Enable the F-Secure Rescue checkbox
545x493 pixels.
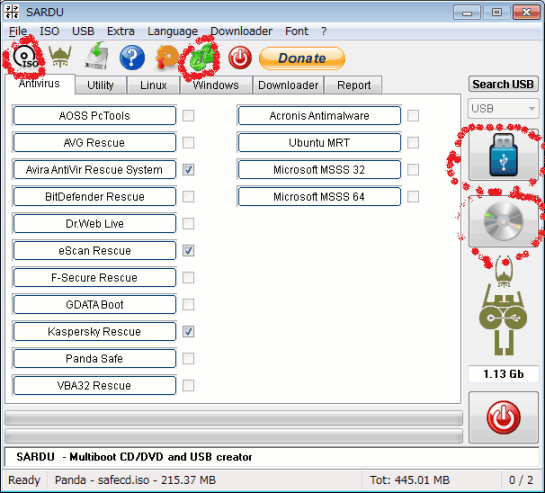click(x=188, y=277)
